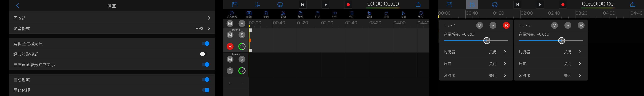This screenshot has width=644, height=96.
Task: Click the Track 1 音量增益 slider handle
Action: pyautogui.click(x=486, y=41)
